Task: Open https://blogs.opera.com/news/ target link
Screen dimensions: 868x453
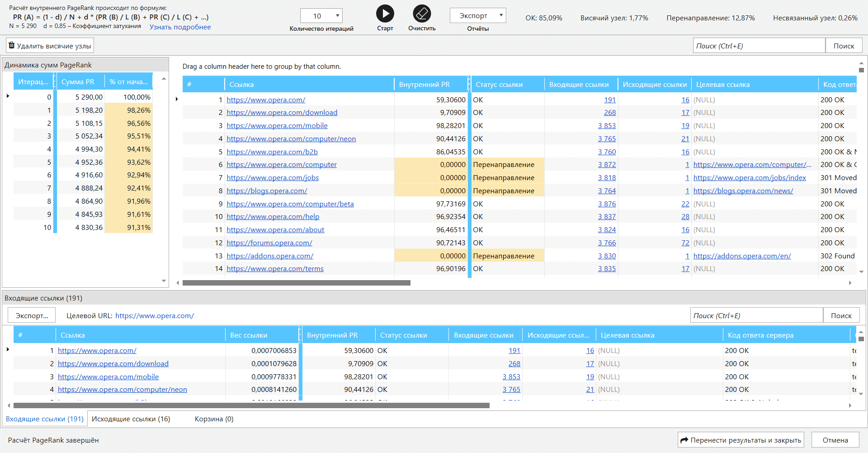Action: click(x=743, y=191)
